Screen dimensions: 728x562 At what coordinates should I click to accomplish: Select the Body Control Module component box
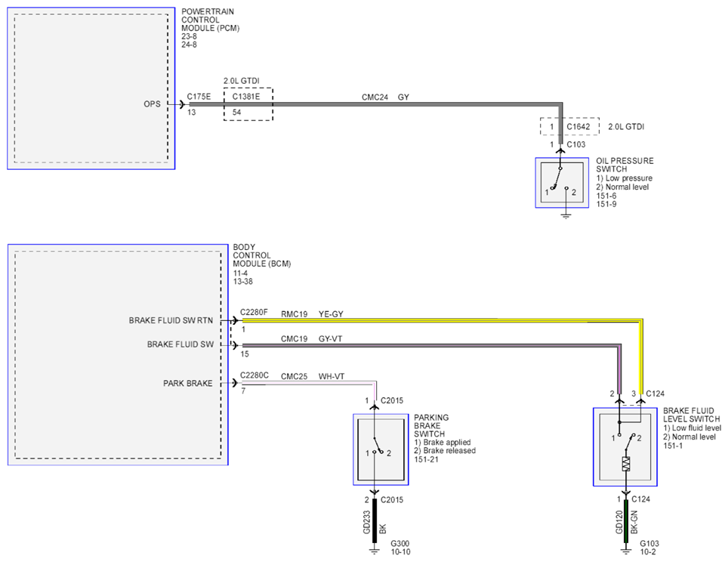[118, 354]
